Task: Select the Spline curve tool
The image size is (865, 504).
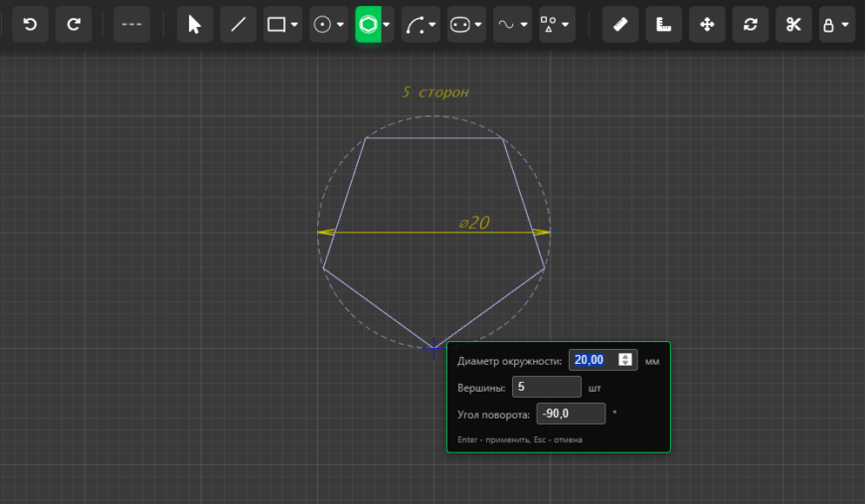Action: (506, 24)
